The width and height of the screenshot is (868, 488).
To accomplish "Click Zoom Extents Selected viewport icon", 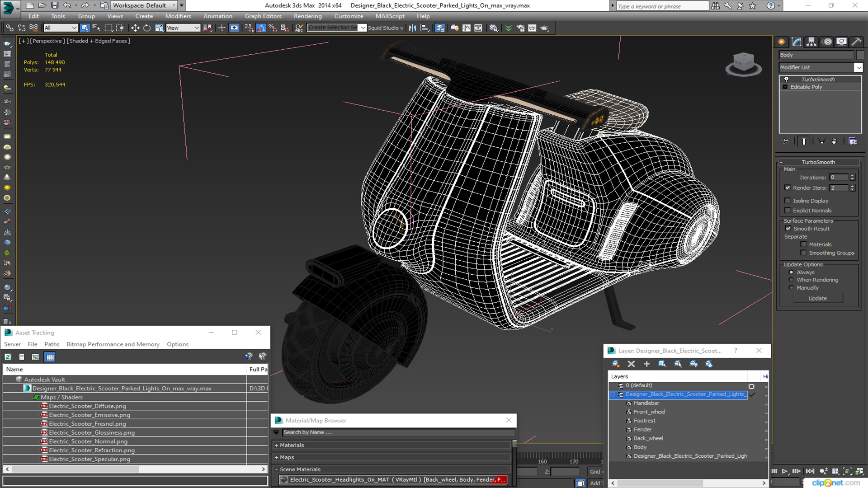I will click(x=847, y=471).
